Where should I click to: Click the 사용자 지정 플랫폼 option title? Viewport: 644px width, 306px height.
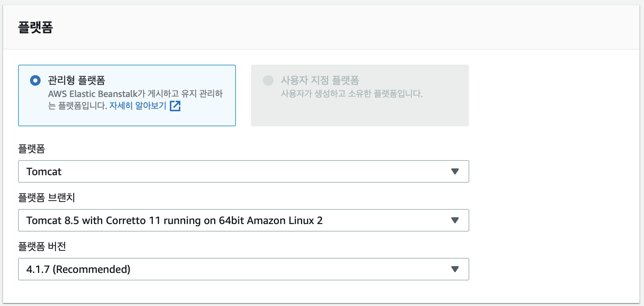[320, 80]
